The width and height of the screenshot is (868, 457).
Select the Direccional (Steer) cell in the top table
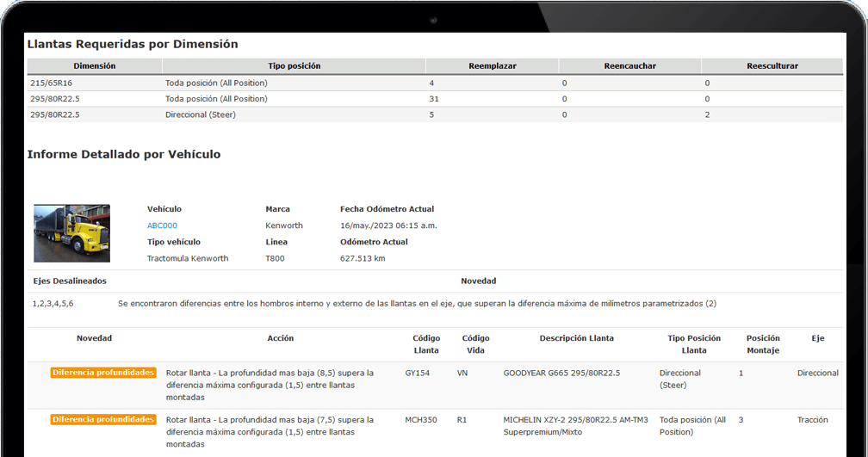[200, 114]
